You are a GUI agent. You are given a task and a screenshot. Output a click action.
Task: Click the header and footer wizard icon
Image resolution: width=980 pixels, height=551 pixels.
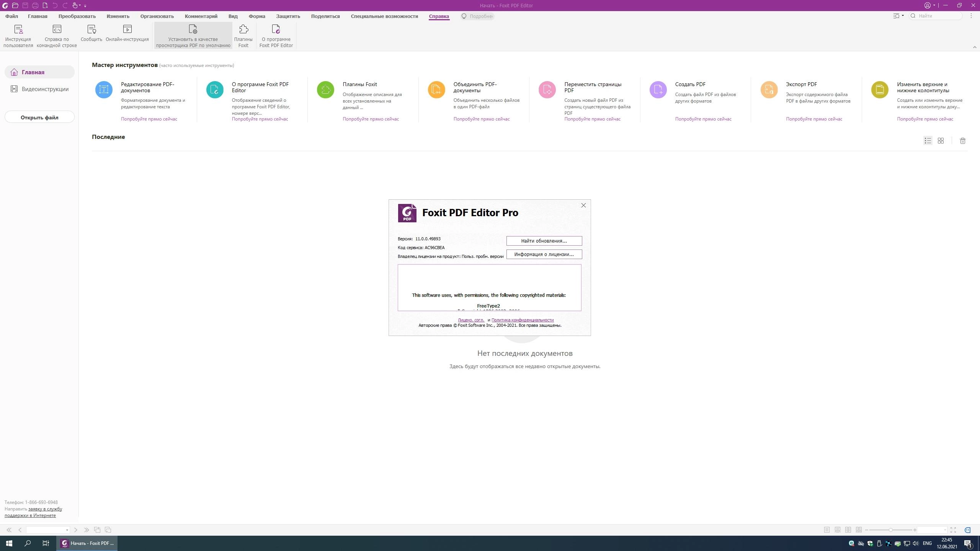point(880,90)
